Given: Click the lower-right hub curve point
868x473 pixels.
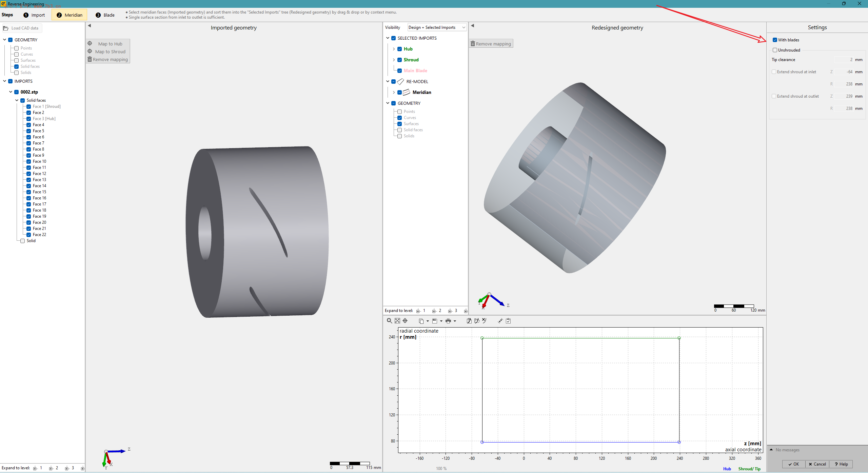Looking at the screenshot, I should pyautogui.click(x=679, y=442).
